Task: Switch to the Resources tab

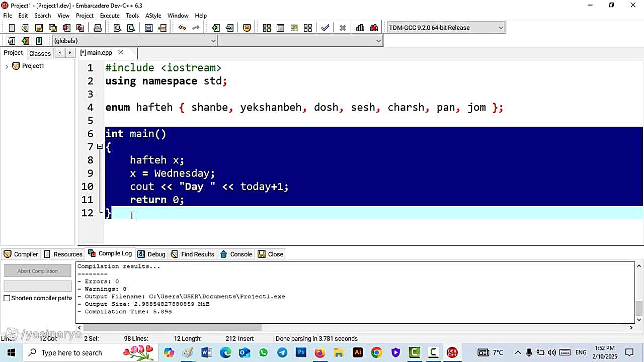Action: (x=63, y=254)
